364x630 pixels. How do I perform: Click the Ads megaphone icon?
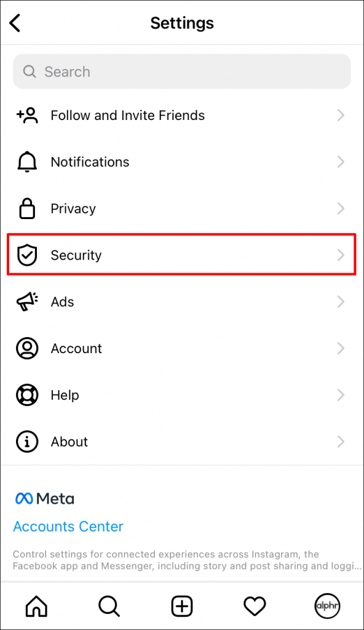tap(27, 301)
